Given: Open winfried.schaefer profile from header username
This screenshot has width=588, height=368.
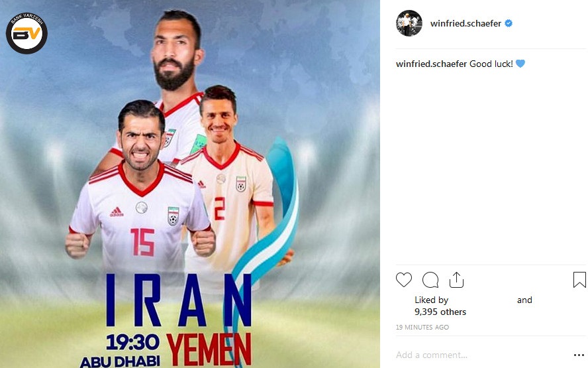Looking at the screenshot, I should coord(465,23).
